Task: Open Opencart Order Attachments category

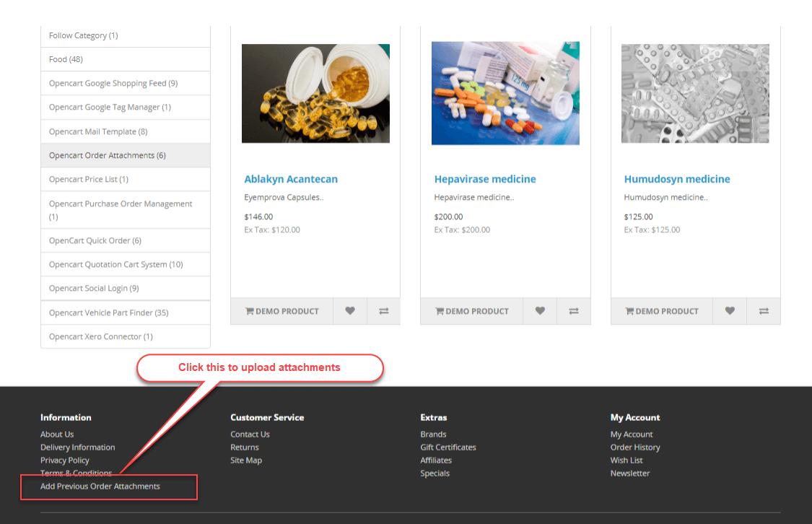Action: coord(107,155)
